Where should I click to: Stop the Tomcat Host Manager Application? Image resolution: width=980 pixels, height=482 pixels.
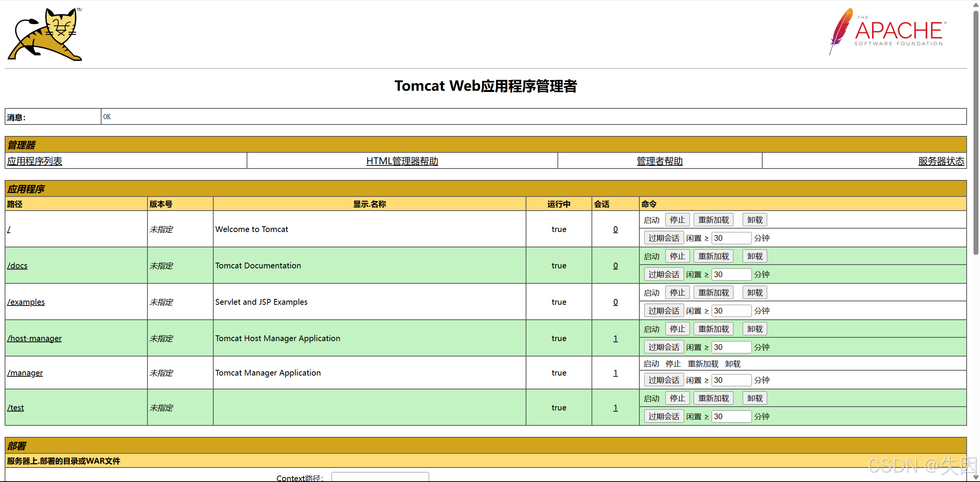click(677, 329)
